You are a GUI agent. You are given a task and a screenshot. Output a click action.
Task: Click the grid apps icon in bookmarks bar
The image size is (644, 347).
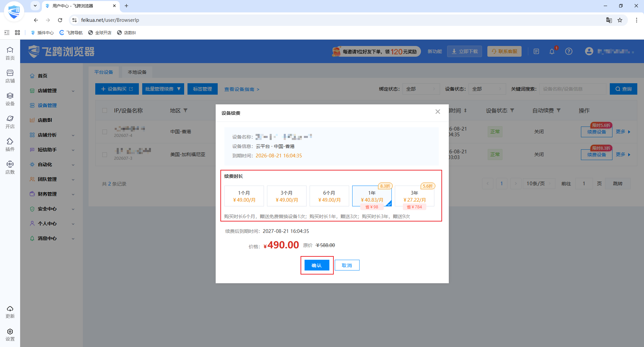17,33
